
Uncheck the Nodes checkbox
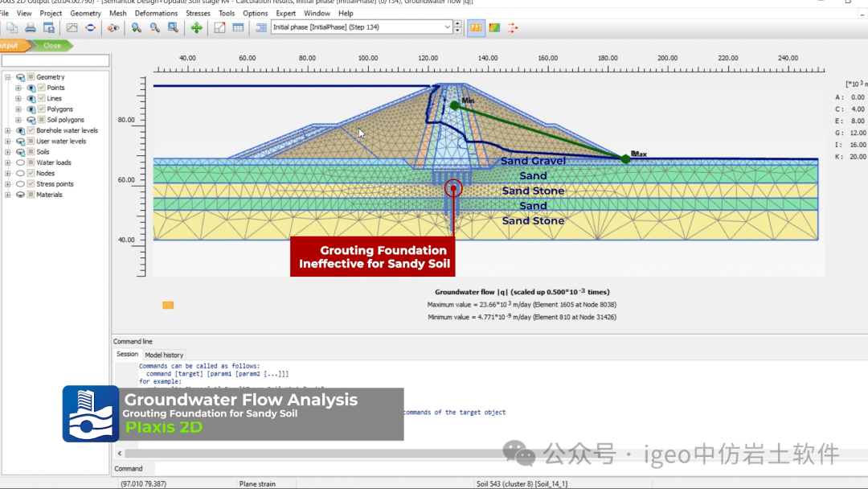point(31,173)
